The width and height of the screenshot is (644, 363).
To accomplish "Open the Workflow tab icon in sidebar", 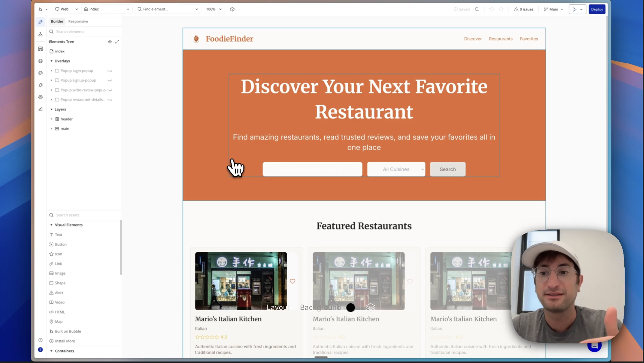I will [x=40, y=34].
